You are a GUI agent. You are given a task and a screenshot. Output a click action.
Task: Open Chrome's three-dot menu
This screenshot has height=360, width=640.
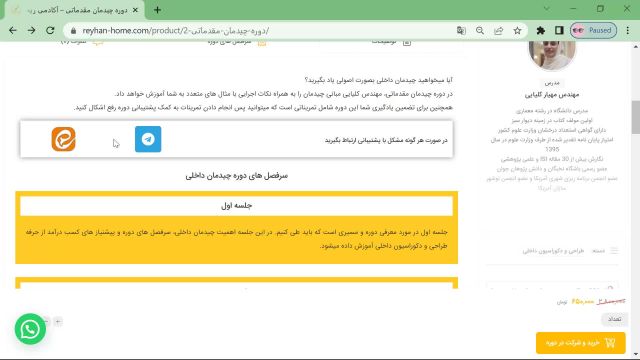point(628,31)
